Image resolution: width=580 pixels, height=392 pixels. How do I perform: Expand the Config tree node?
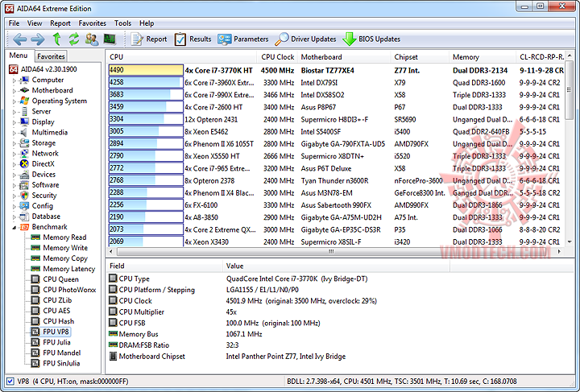coord(14,206)
